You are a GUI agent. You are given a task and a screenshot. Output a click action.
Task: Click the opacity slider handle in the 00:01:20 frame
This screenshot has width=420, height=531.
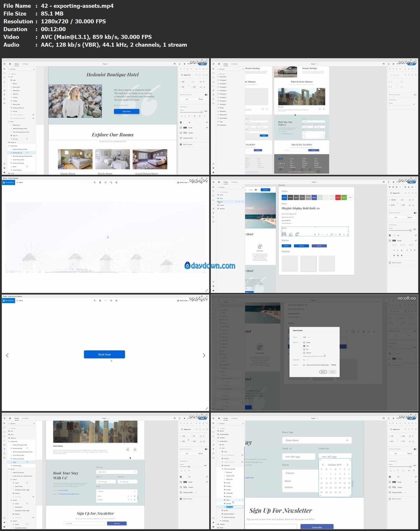(201, 112)
